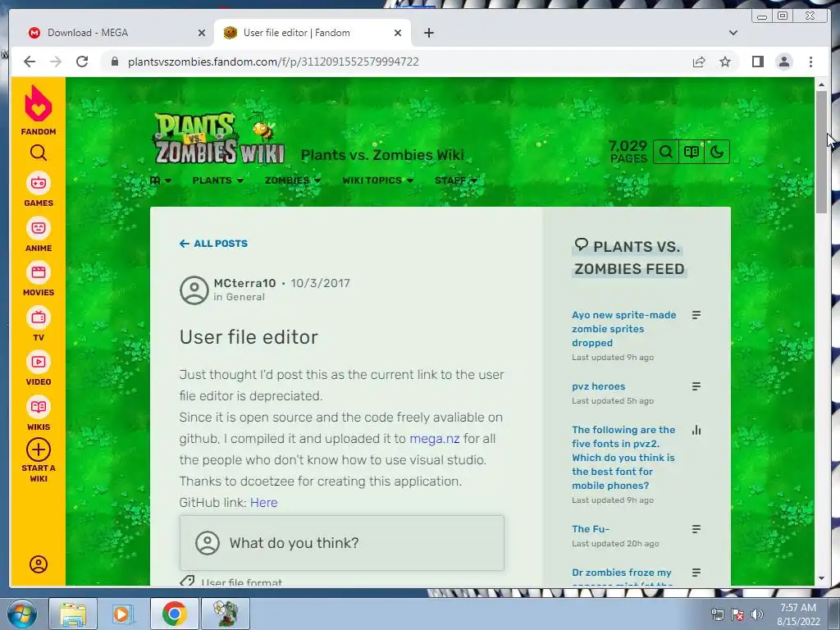The width and height of the screenshot is (840, 630).
Task: Toggle dark theme with moon icon
Action: pos(717,152)
